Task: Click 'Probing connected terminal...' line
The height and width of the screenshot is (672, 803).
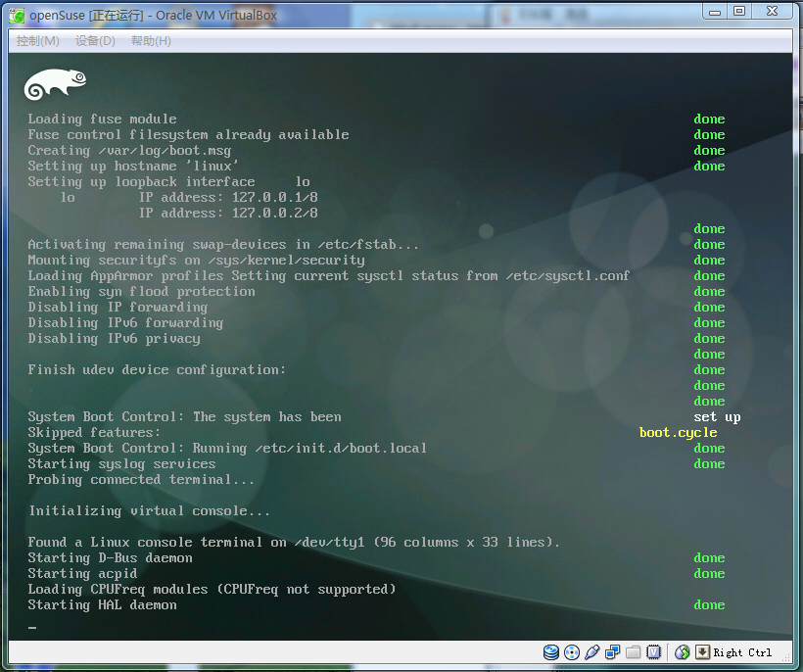Action: [141, 479]
